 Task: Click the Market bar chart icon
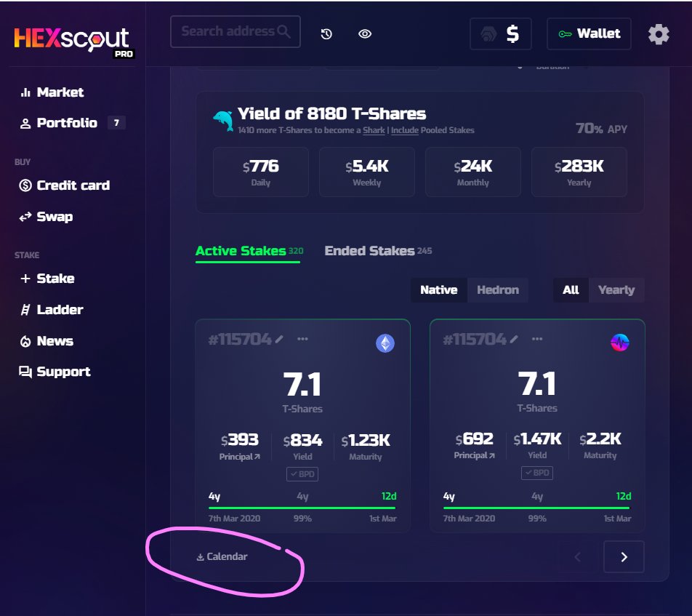pyautogui.click(x=25, y=92)
